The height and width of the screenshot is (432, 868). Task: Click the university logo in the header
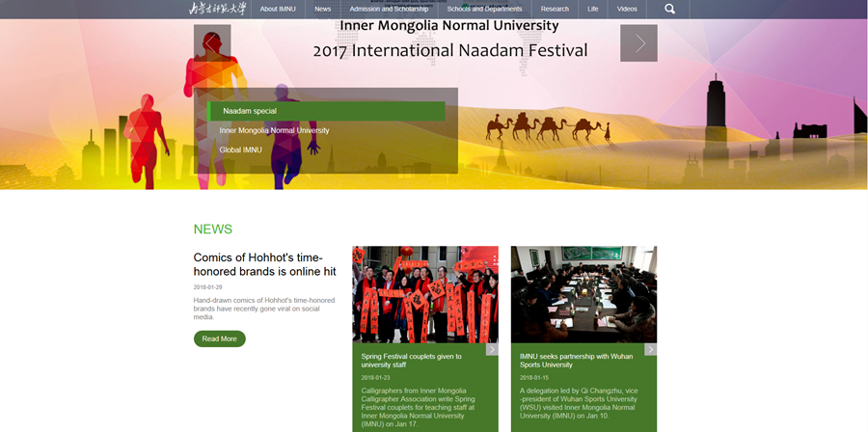coord(217,9)
